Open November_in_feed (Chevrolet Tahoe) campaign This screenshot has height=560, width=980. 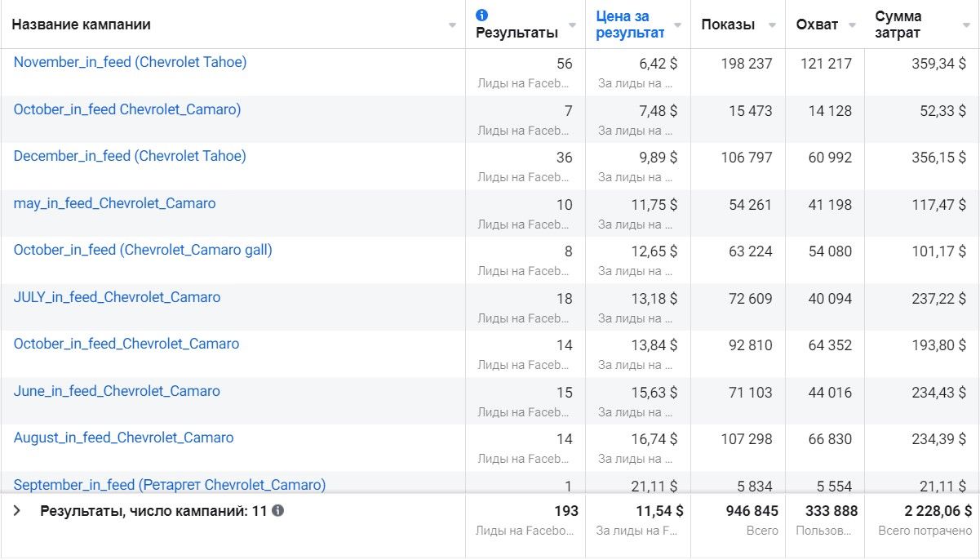pos(130,62)
